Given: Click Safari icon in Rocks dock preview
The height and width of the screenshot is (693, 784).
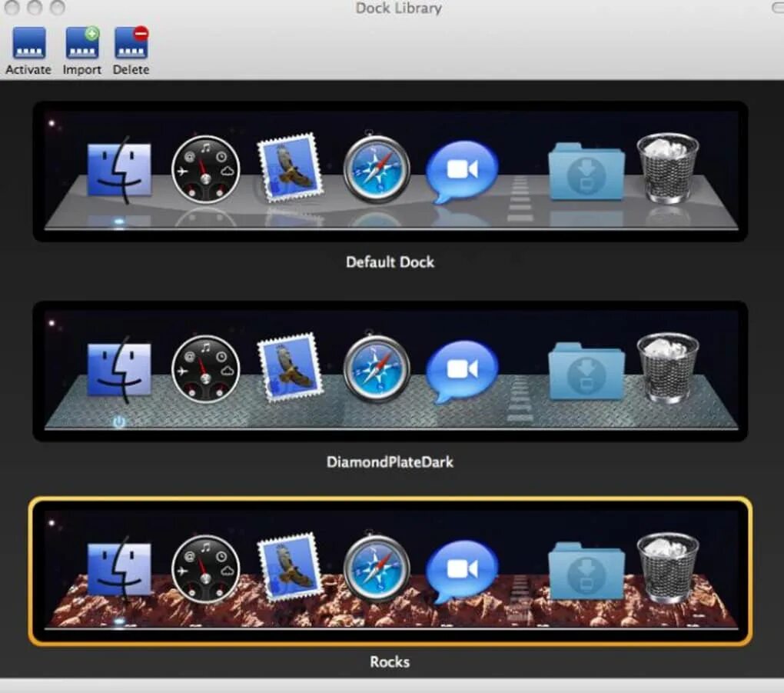Looking at the screenshot, I should click(377, 568).
